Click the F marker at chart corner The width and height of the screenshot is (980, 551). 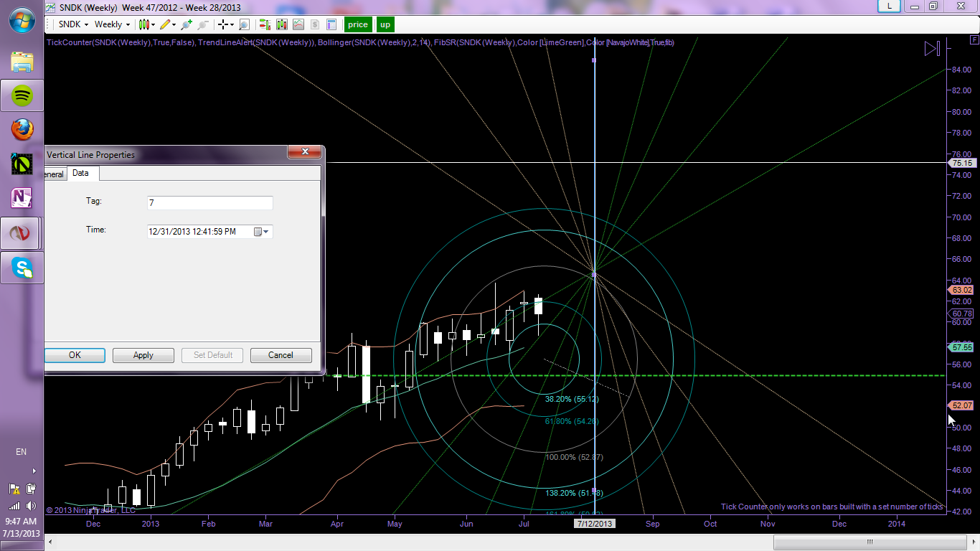coord(974,41)
